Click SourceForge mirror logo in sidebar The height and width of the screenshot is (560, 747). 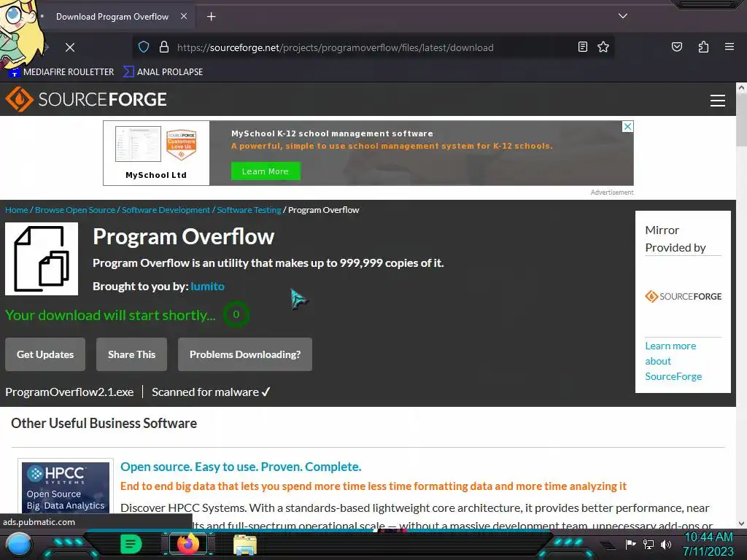coord(683,296)
